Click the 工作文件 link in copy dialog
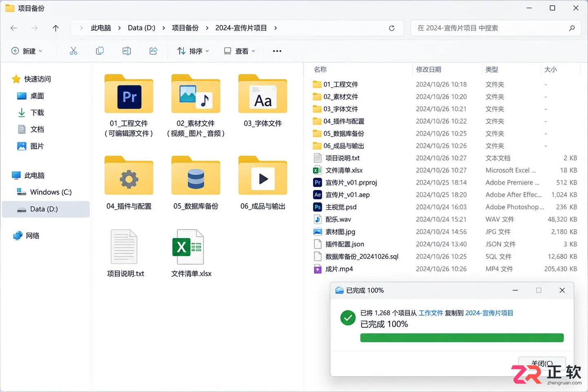The width and height of the screenshot is (588, 392). (431, 313)
